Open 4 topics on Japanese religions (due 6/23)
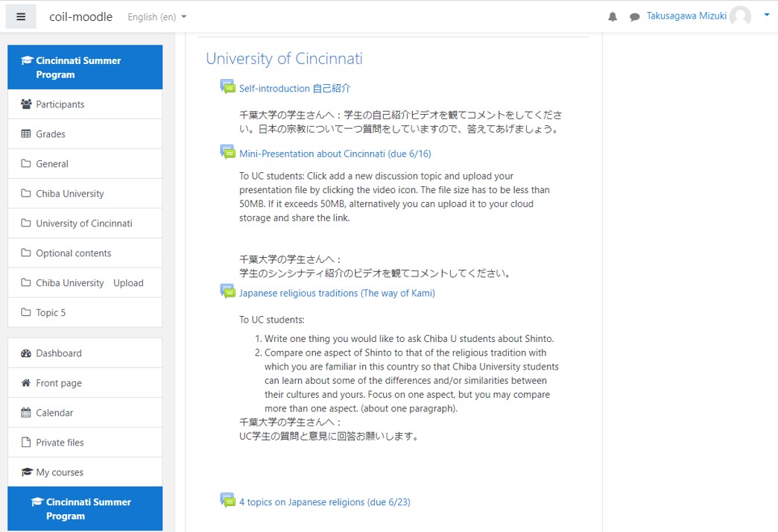This screenshot has height=532, width=778. pyautogui.click(x=324, y=502)
